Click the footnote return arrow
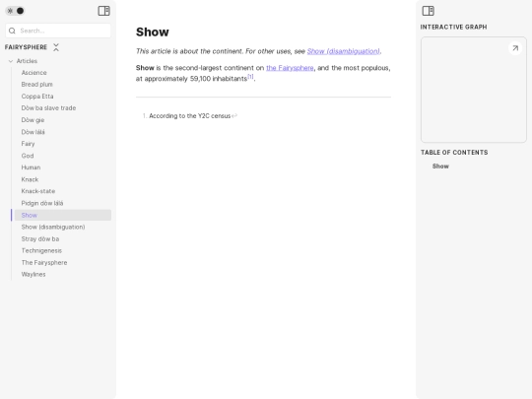Viewport: 532px width, 399px height. (234, 116)
